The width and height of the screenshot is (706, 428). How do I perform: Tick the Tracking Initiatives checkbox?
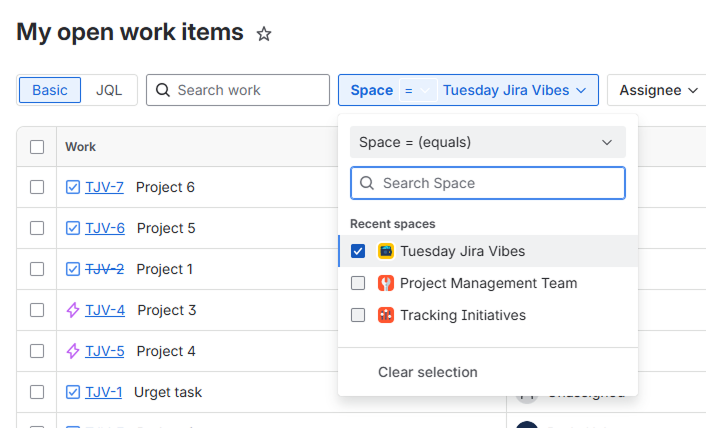tap(358, 315)
